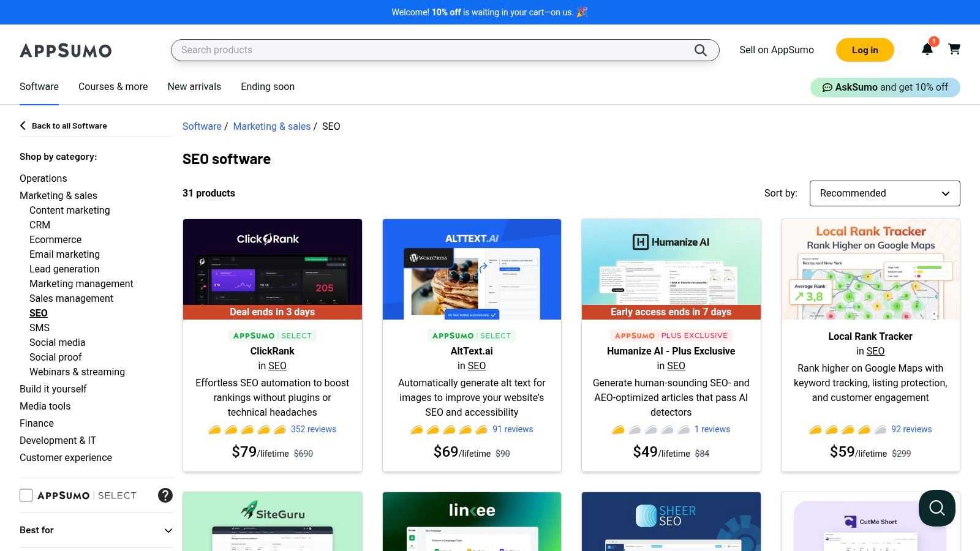The width and height of the screenshot is (980, 551).
Task: Open Courses & more tab
Action: tap(113, 87)
